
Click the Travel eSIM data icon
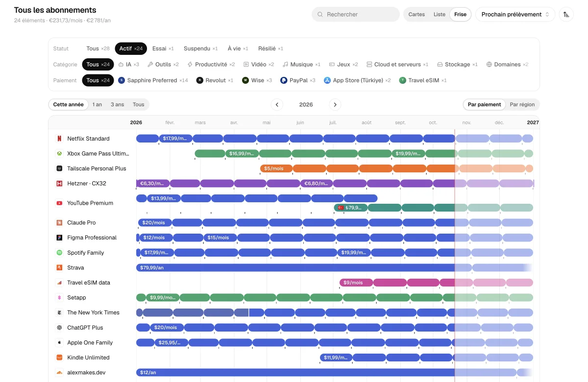(x=59, y=283)
